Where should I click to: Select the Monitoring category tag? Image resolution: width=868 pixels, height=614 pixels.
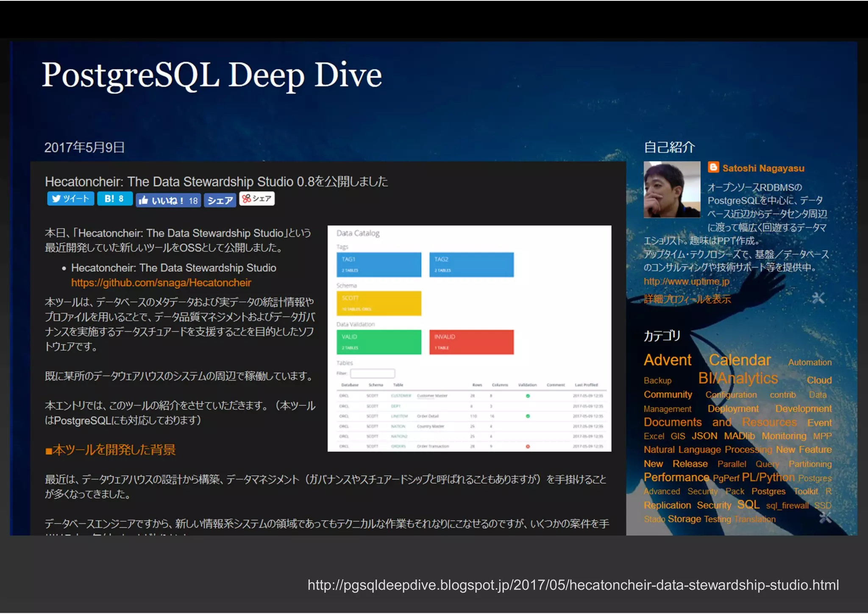click(x=784, y=436)
